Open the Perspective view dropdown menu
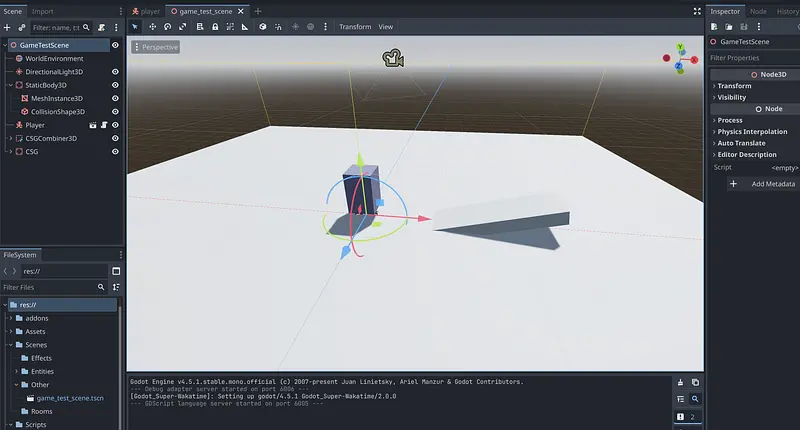 [x=156, y=47]
